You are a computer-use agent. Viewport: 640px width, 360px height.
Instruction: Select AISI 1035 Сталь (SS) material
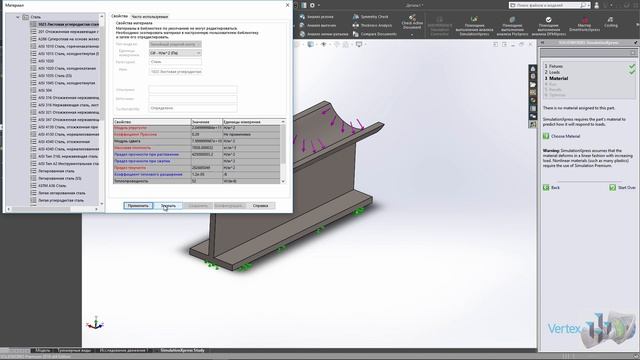click(x=55, y=76)
